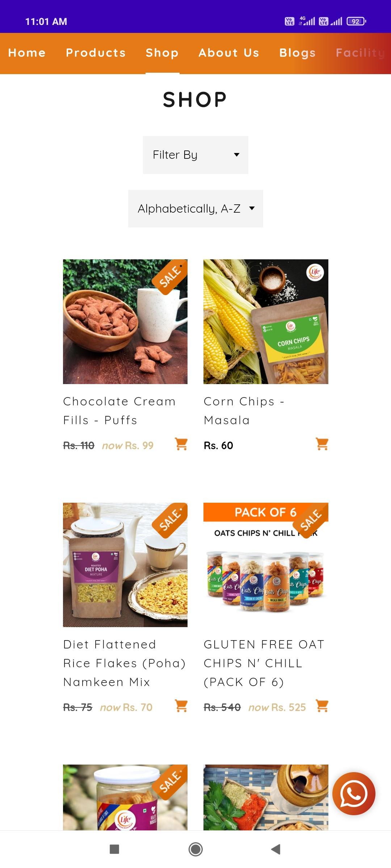Tap the Android back navigation icon
This screenshot has height=868, width=391.
tap(276, 849)
